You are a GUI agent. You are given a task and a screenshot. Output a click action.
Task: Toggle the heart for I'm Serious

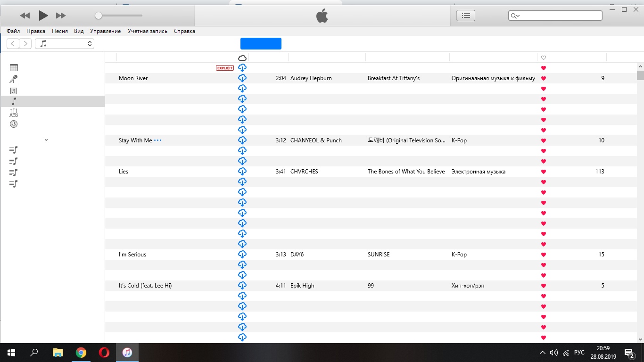pos(544,255)
